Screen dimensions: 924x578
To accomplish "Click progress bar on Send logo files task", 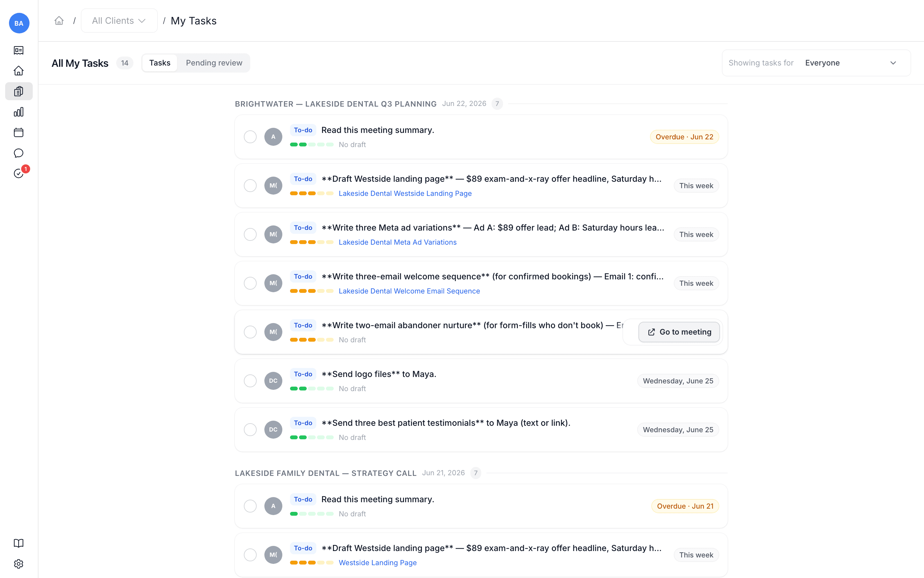I will pyautogui.click(x=312, y=389).
